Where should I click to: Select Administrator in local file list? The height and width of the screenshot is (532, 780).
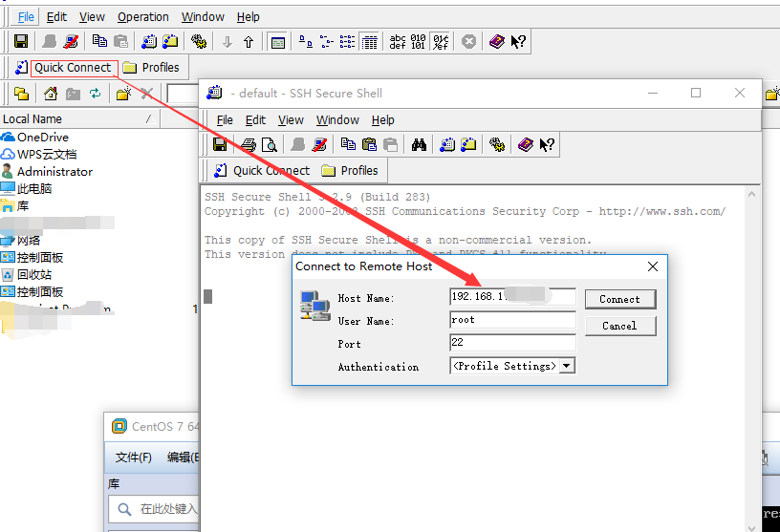[47, 172]
